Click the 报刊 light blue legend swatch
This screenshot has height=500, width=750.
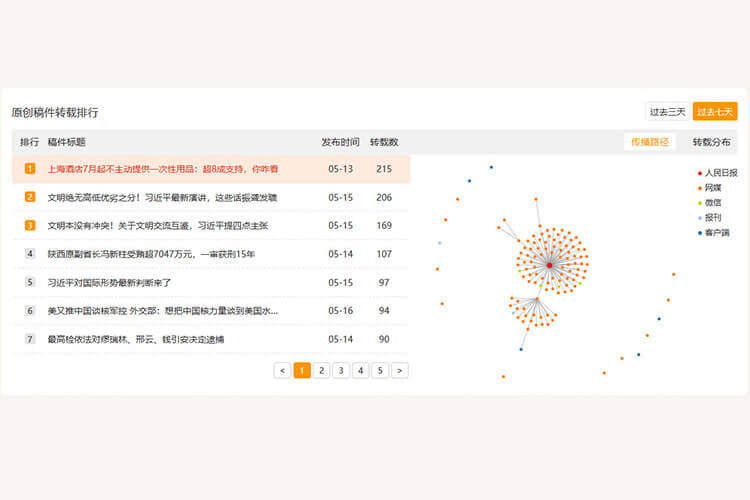click(x=700, y=218)
